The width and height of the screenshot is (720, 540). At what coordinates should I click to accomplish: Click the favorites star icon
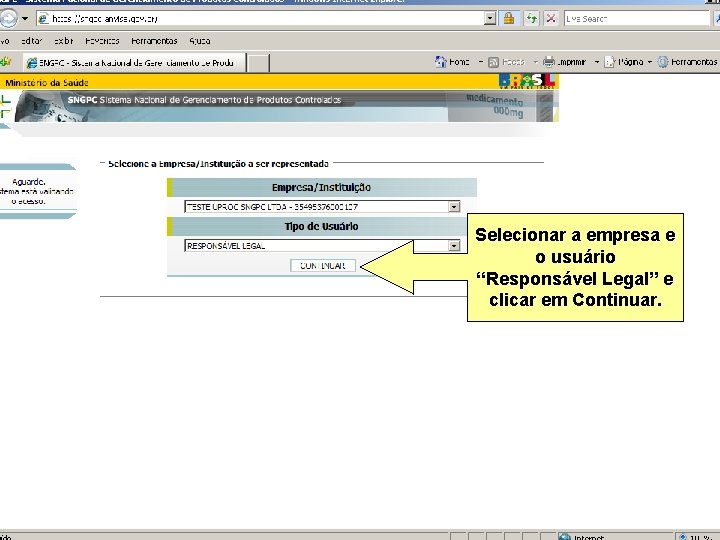(x=6, y=62)
